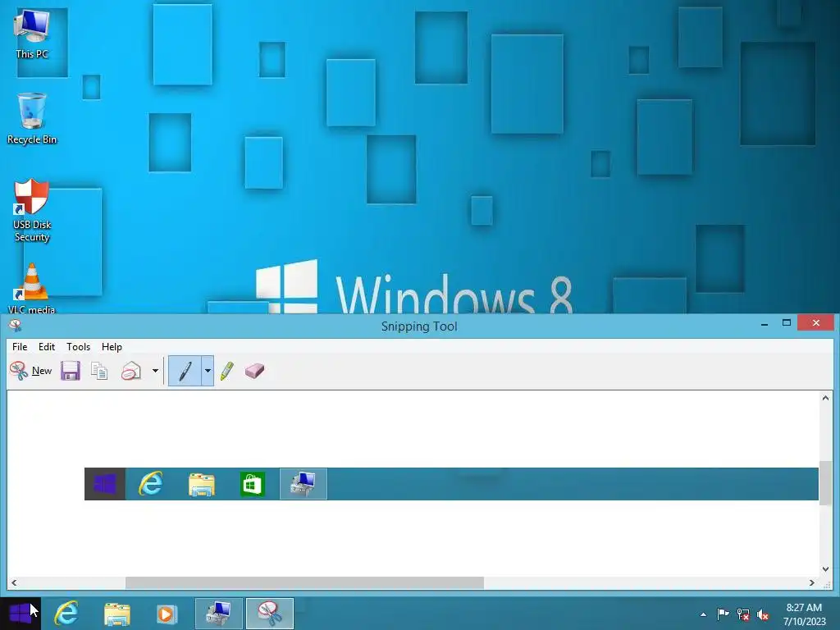This screenshot has width=840, height=630.
Task: Copy the snip to clipboard
Action: point(99,371)
